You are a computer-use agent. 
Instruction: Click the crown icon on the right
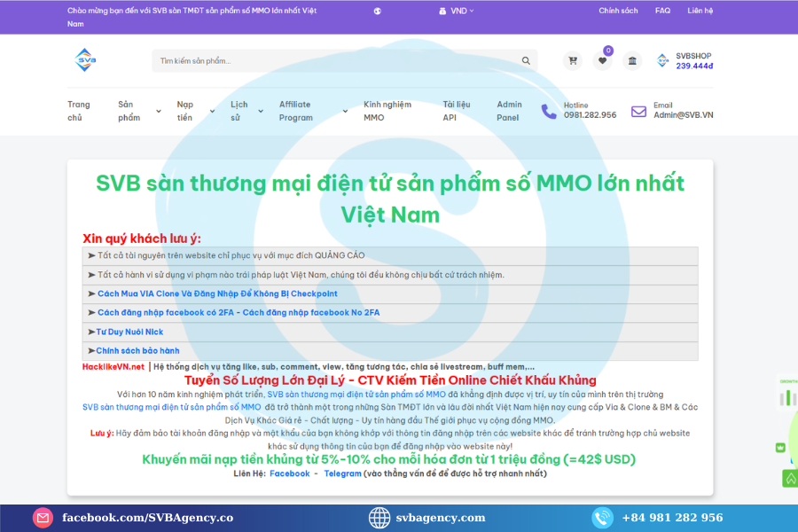pyautogui.click(x=780, y=447)
